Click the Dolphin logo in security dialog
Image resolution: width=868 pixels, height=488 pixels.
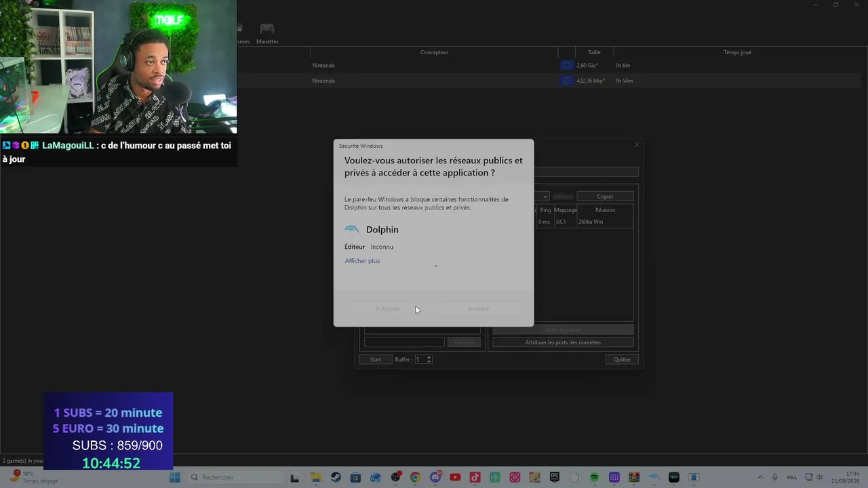(x=352, y=229)
